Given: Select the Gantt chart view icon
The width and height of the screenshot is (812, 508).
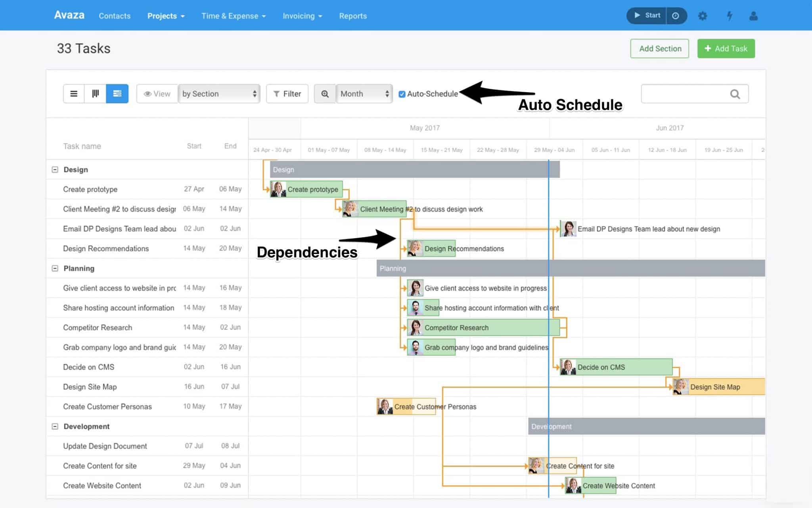Looking at the screenshot, I should pyautogui.click(x=117, y=94).
